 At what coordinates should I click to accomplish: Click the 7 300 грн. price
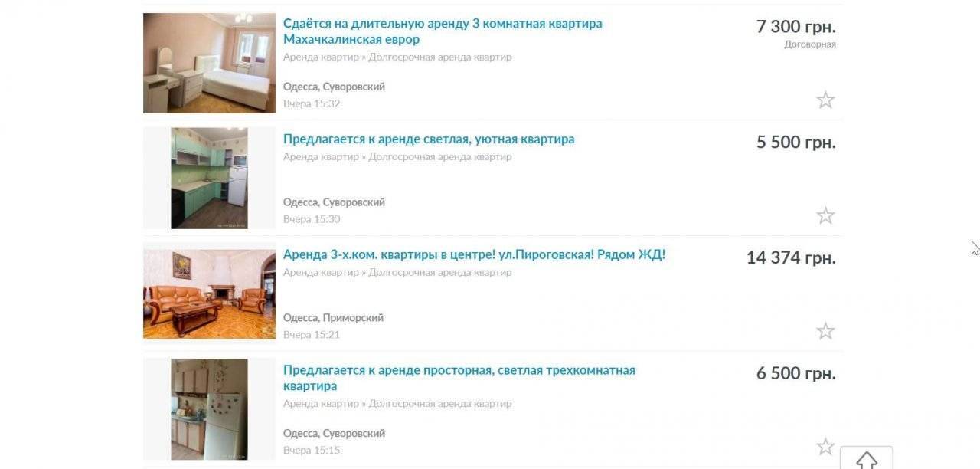(x=796, y=27)
